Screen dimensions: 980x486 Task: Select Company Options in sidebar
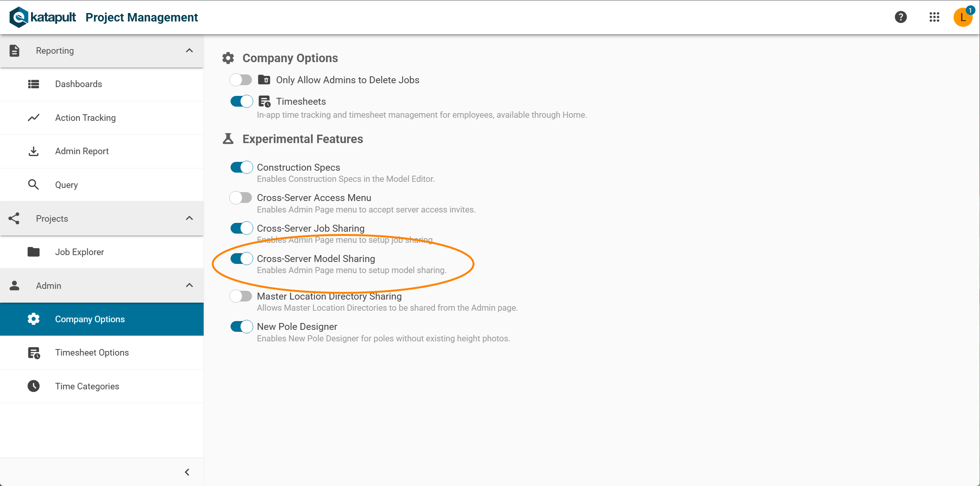point(90,319)
